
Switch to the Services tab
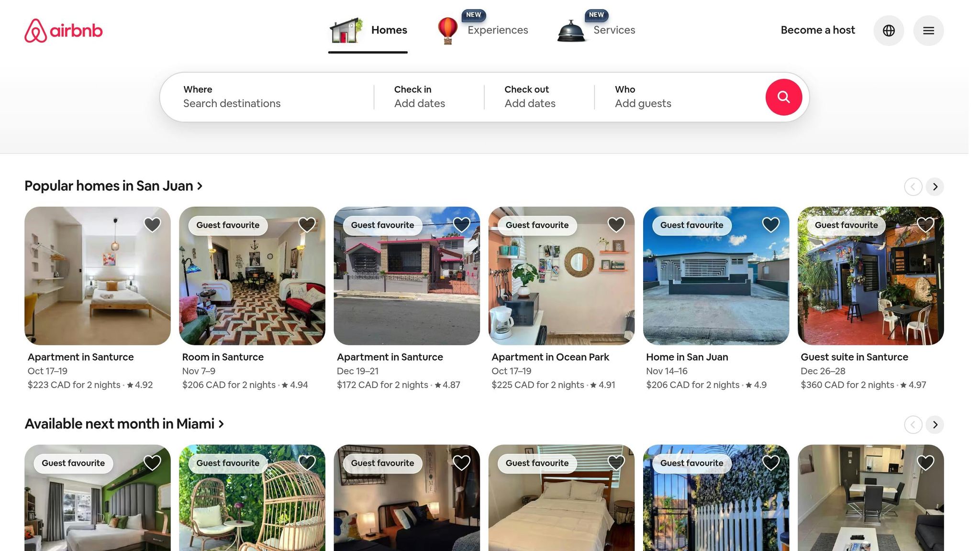coord(614,30)
